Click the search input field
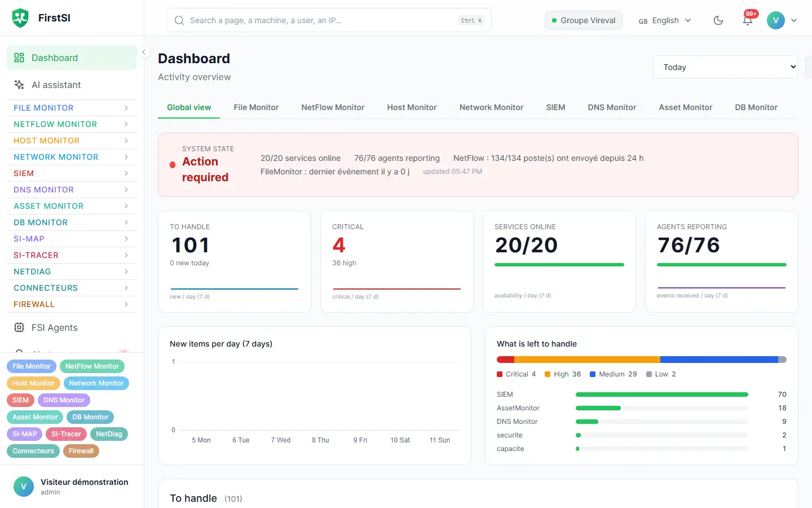The width and height of the screenshot is (812, 508). [329, 20]
